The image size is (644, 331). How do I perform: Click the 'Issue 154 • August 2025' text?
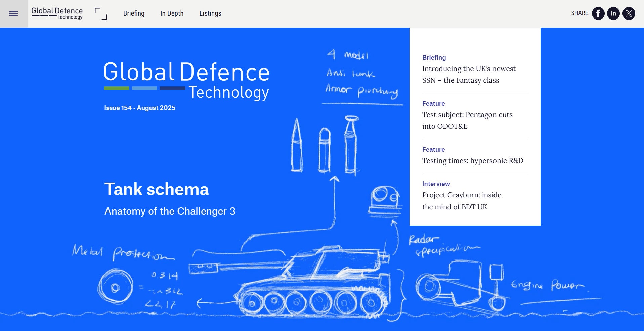(139, 108)
